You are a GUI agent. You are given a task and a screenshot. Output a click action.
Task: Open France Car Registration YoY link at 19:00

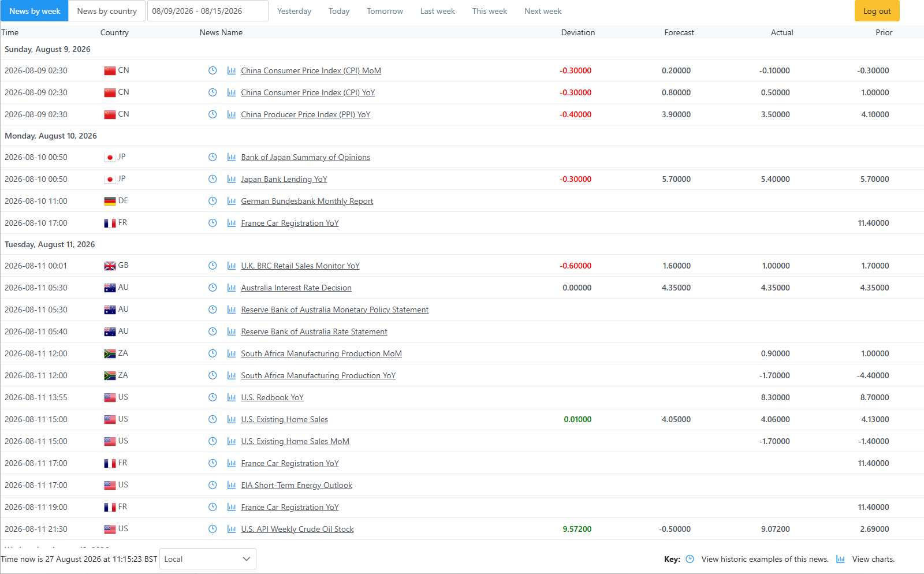(x=290, y=507)
